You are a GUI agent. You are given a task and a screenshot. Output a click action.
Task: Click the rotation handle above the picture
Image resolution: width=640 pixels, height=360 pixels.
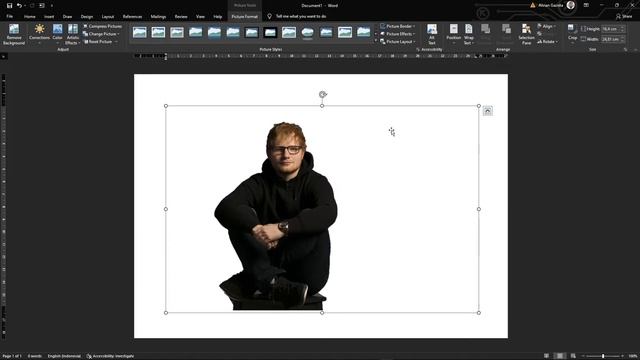[322, 95]
